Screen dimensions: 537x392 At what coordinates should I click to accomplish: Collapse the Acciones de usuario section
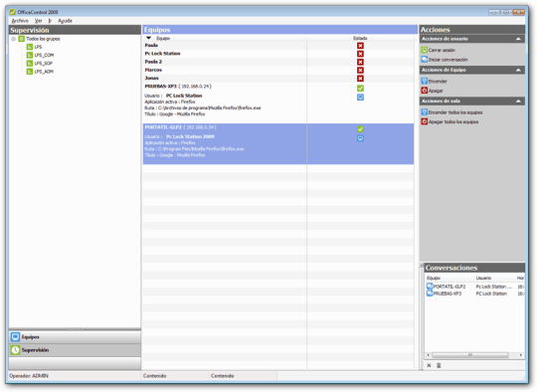pos(518,39)
